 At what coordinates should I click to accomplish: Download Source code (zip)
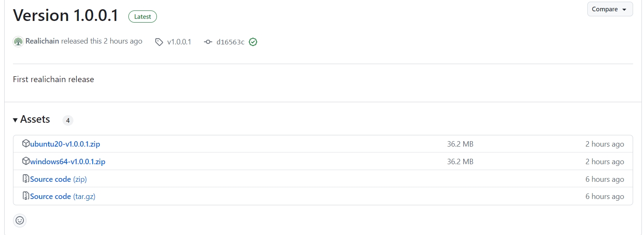(x=58, y=179)
